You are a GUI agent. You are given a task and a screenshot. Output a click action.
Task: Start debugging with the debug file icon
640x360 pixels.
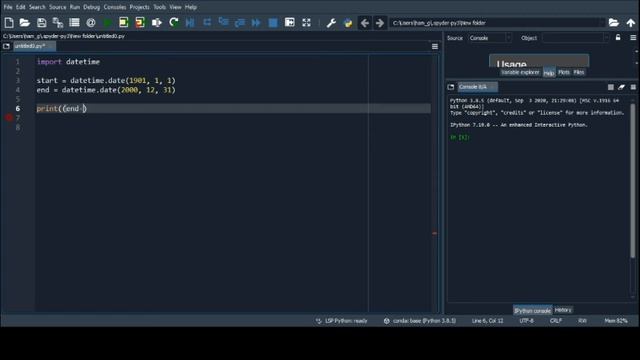tap(190, 23)
